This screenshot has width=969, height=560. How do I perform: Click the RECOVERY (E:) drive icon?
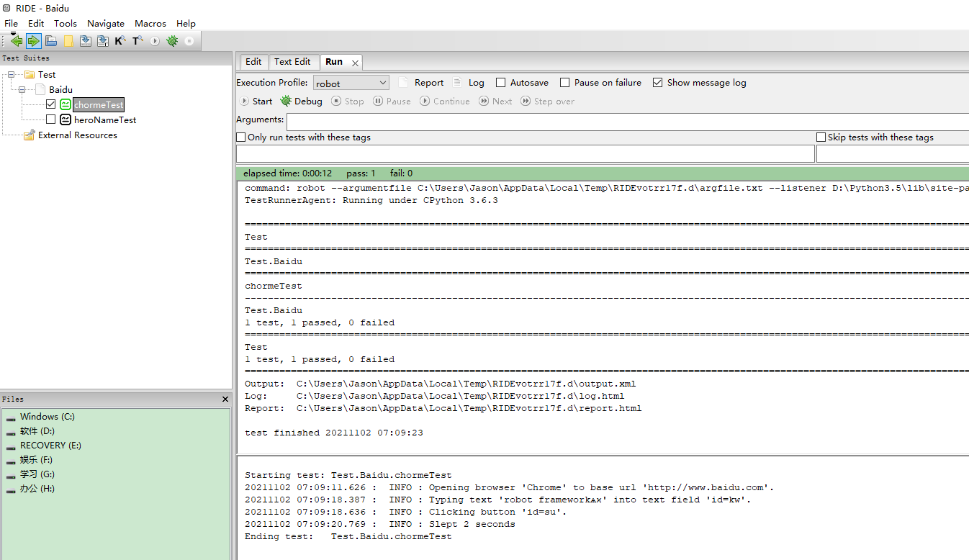click(11, 446)
